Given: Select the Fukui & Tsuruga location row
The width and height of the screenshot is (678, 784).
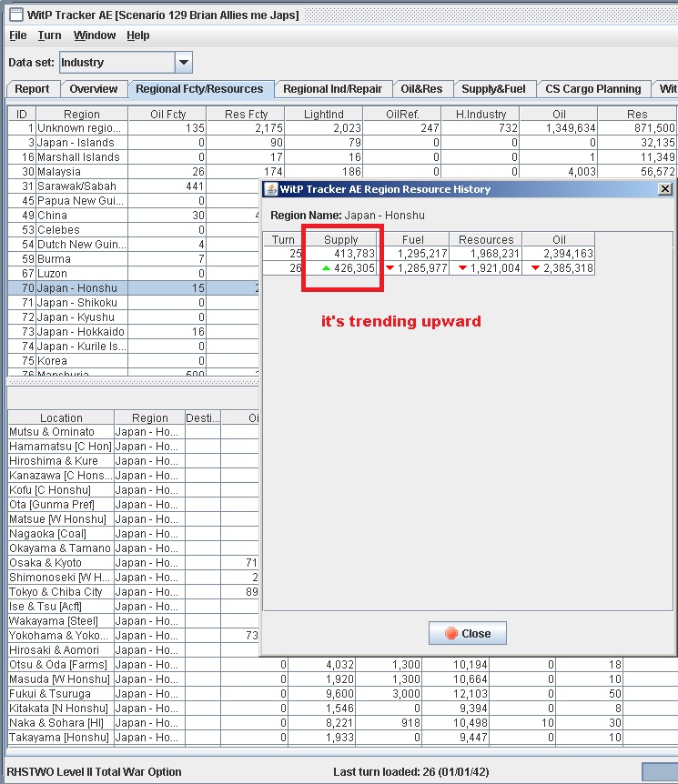Looking at the screenshot, I should pos(340,693).
